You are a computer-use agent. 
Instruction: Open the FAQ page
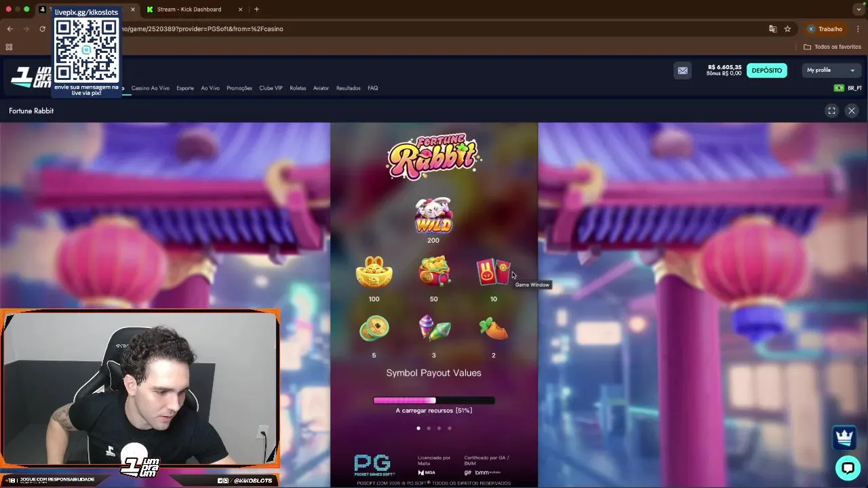click(373, 88)
